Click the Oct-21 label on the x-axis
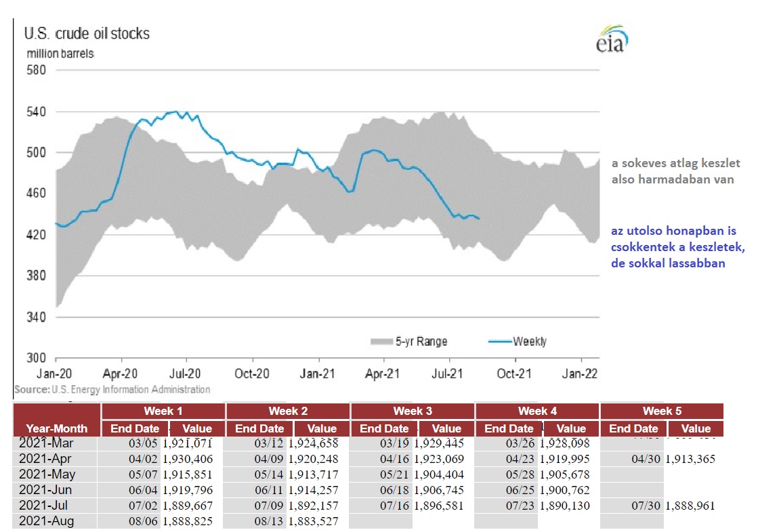 (515, 372)
